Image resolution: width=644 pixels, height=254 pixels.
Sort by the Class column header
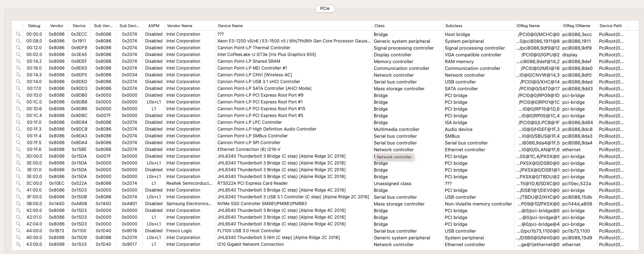click(x=408, y=26)
